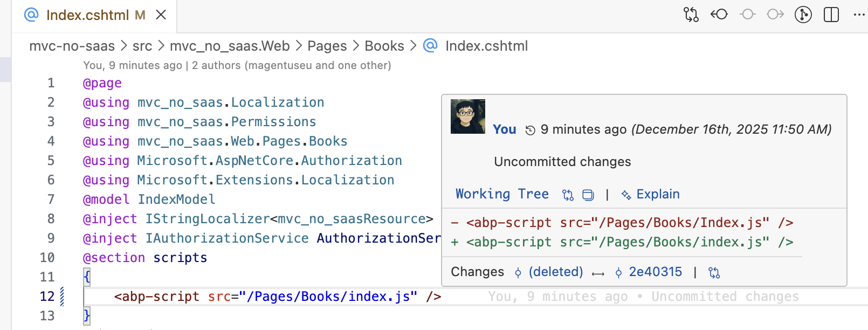Select the Index.cshtml editor tab
This screenshot has width=868, height=330.
pos(87,15)
